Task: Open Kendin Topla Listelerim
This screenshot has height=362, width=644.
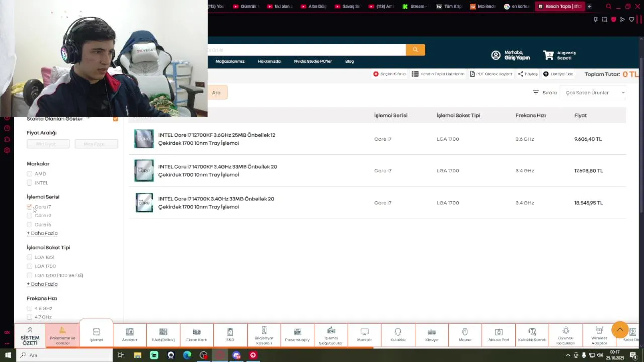Action: [438, 74]
